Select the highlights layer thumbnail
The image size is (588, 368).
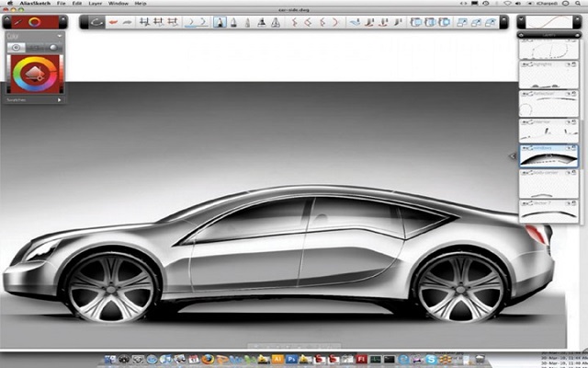[x=548, y=75]
